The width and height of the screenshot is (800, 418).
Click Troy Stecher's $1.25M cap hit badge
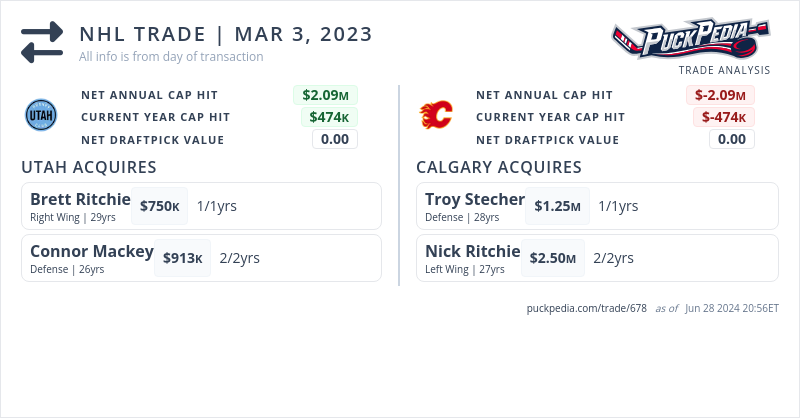(x=557, y=206)
